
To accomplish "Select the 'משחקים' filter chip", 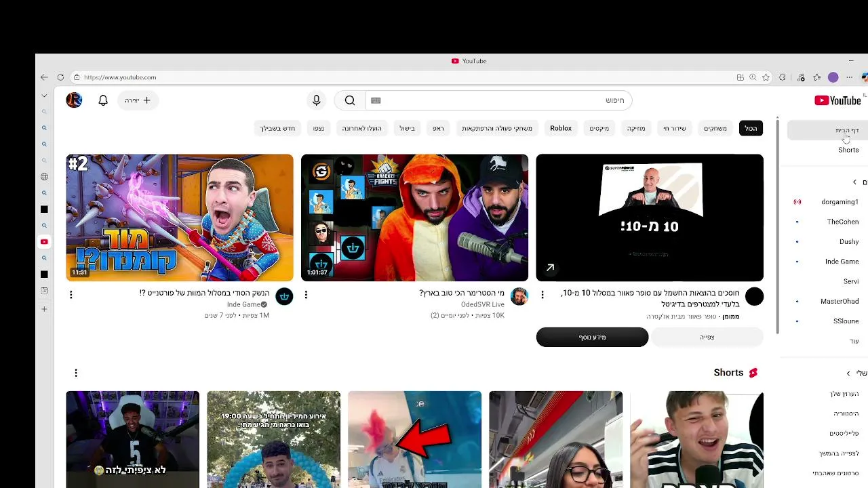I will (715, 128).
